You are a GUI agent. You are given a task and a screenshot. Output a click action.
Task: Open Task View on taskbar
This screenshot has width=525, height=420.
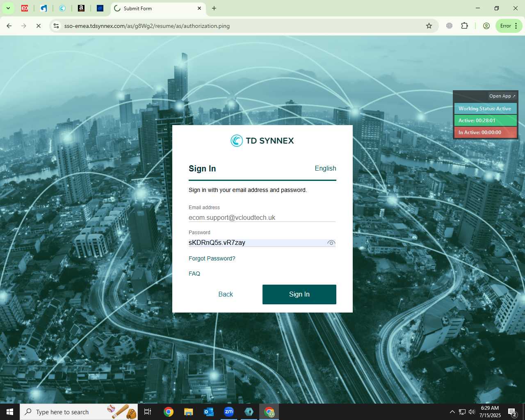tap(148, 412)
